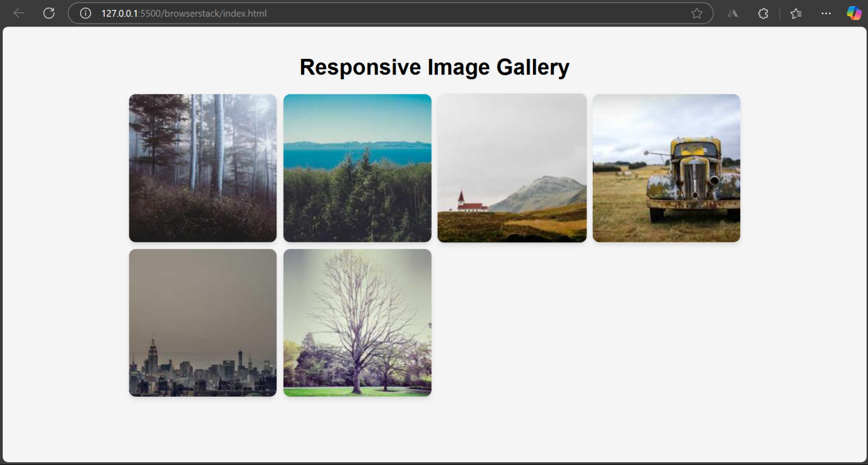Viewport: 868px width, 465px height.
Task: Open the bare tree park image
Action: [x=357, y=323]
